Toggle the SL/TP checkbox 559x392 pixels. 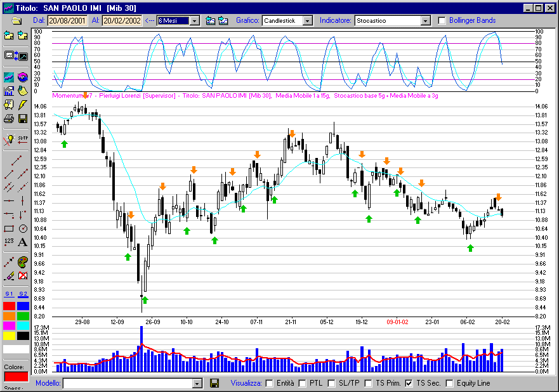pos(332,383)
